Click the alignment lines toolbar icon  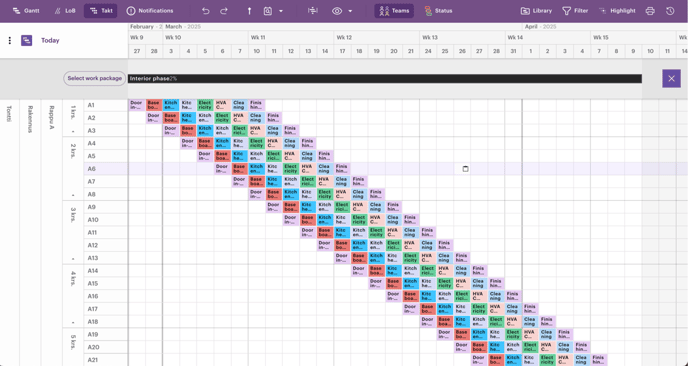313,11
